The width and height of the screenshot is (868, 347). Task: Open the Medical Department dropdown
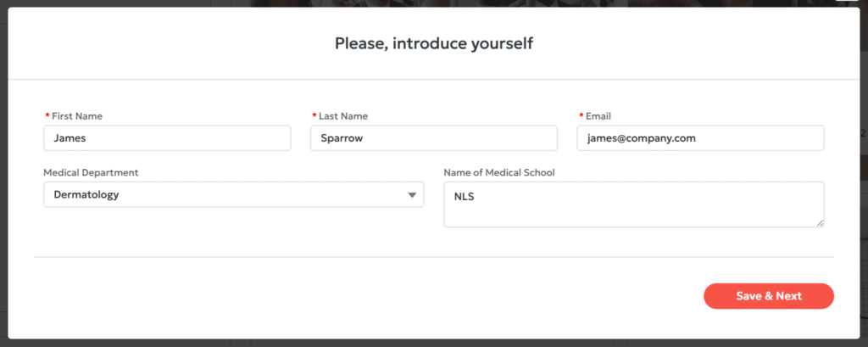pyautogui.click(x=233, y=194)
